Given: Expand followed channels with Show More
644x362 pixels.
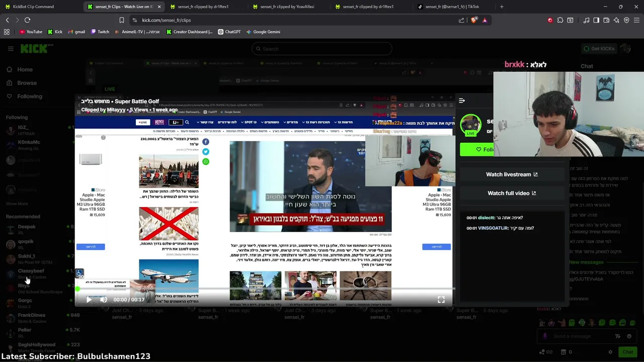Looking at the screenshot, I should 17,204.
